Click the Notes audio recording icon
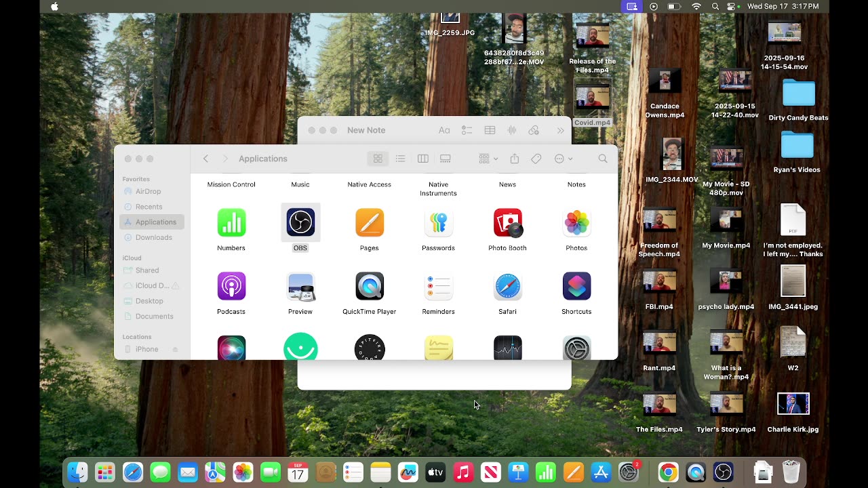Image resolution: width=868 pixels, height=488 pixels. (x=512, y=130)
